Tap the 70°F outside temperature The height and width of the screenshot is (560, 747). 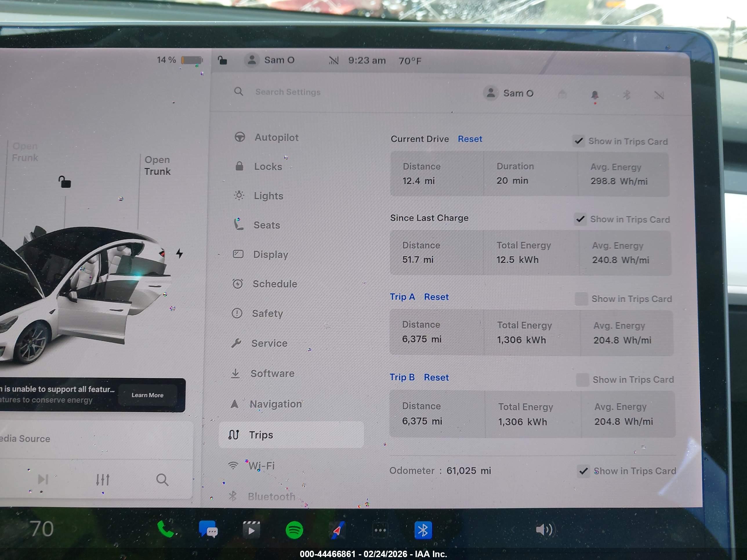[410, 61]
